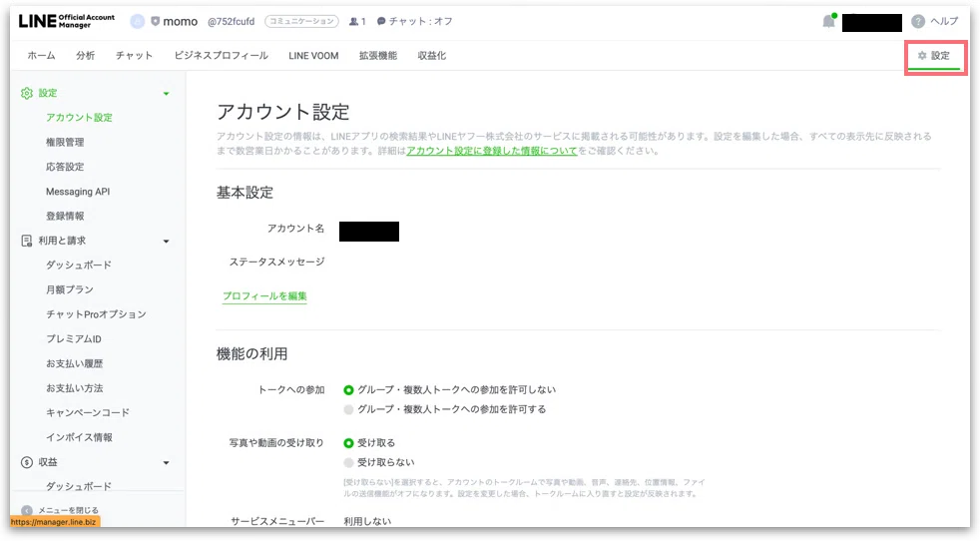The image size is (980, 541).
Task: Open インボイス情報 in the sidebar
Action: coord(80,438)
